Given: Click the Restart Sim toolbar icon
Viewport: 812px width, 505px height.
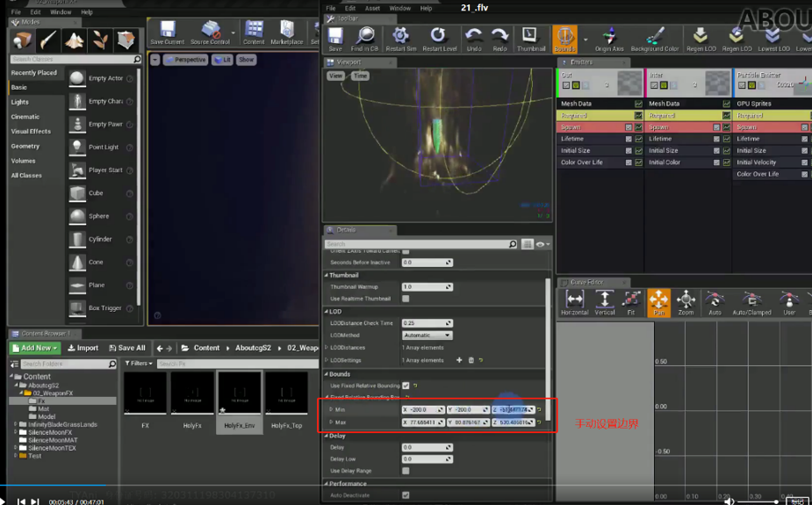Looking at the screenshot, I should click(x=400, y=37).
